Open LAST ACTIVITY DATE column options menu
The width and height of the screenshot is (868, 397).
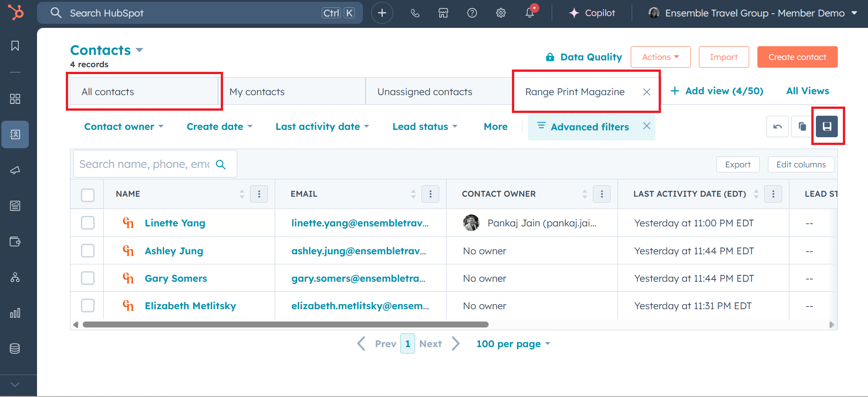[x=773, y=194]
